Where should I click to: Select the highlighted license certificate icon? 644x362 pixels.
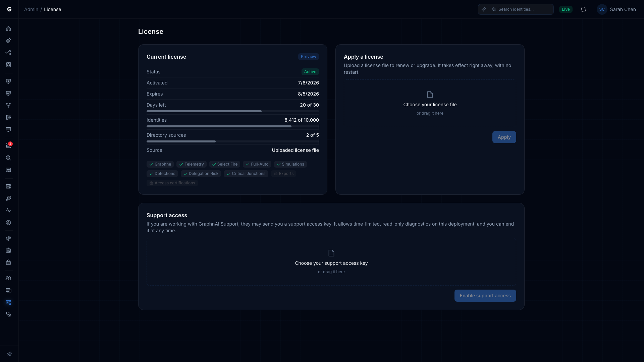pyautogui.click(x=8, y=302)
